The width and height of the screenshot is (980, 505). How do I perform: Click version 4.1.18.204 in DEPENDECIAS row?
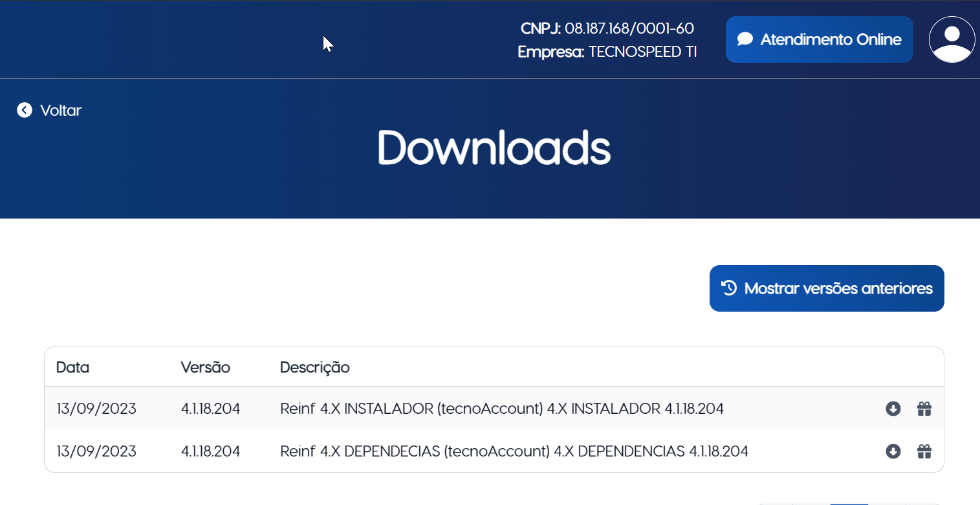click(x=211, y=451)
